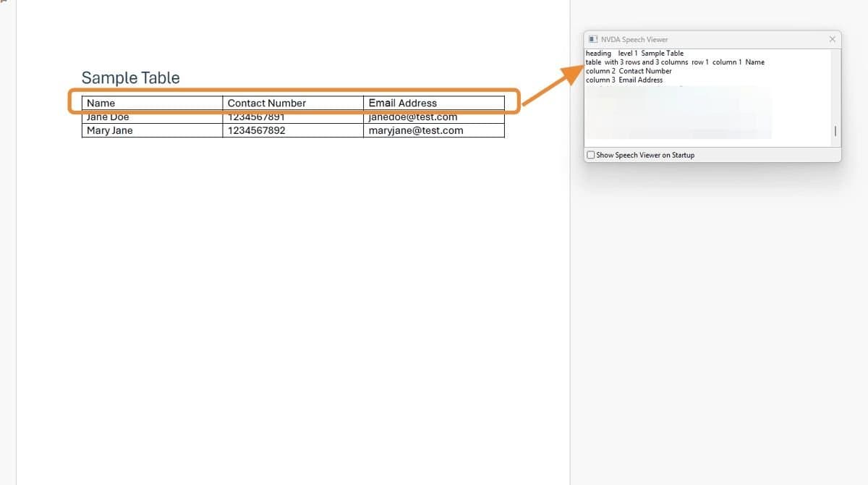Select the Contact Number header cell

[267, 103]
